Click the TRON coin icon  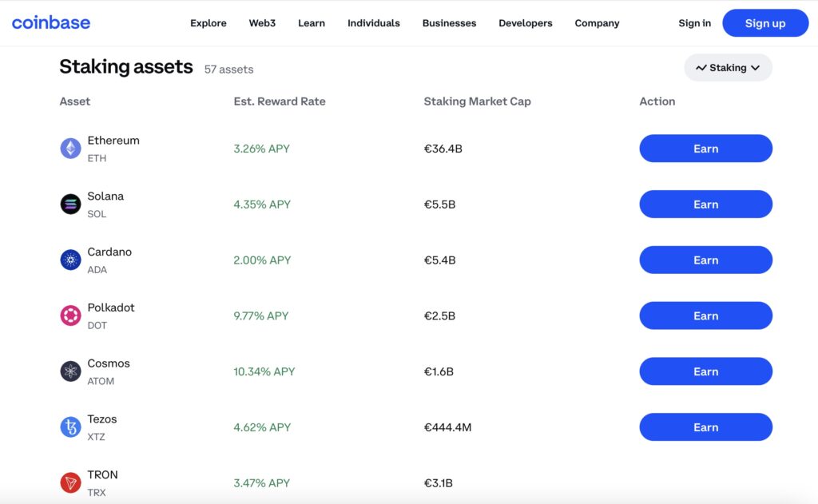coord(70,482)
